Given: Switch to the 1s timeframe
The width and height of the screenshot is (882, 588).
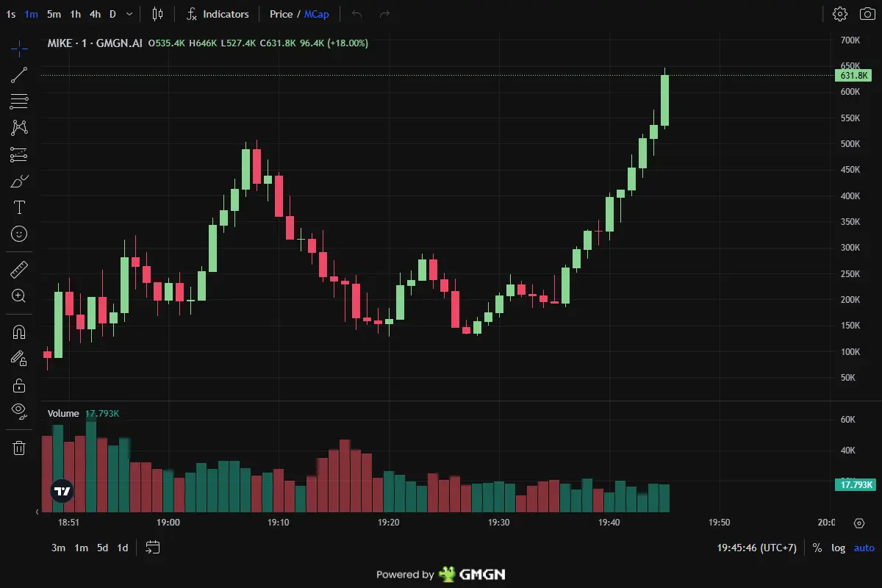Looking at the screenshot, I should [10, 14].
